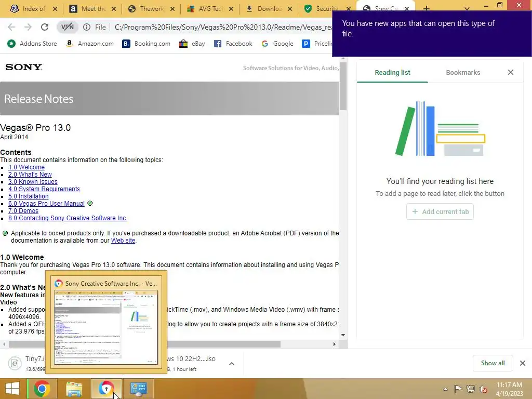
Task: Open the 5.0 Installation link
Action: coord(29,196)
